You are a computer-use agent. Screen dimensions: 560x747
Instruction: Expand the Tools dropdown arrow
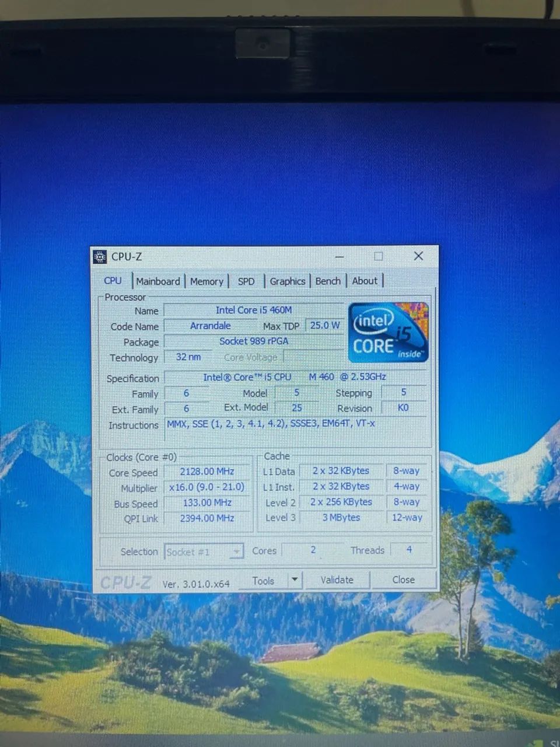pos(295,580)
